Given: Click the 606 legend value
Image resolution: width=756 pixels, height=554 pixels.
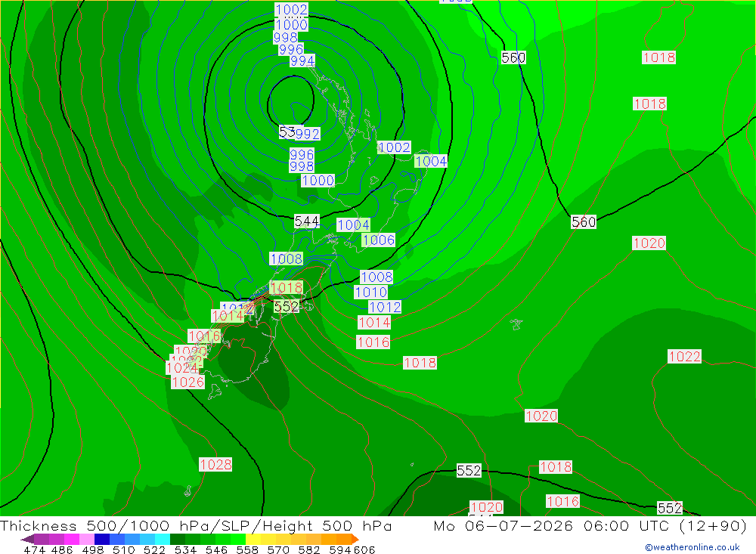Looking at the screenshot, I should tap(364, 549).
